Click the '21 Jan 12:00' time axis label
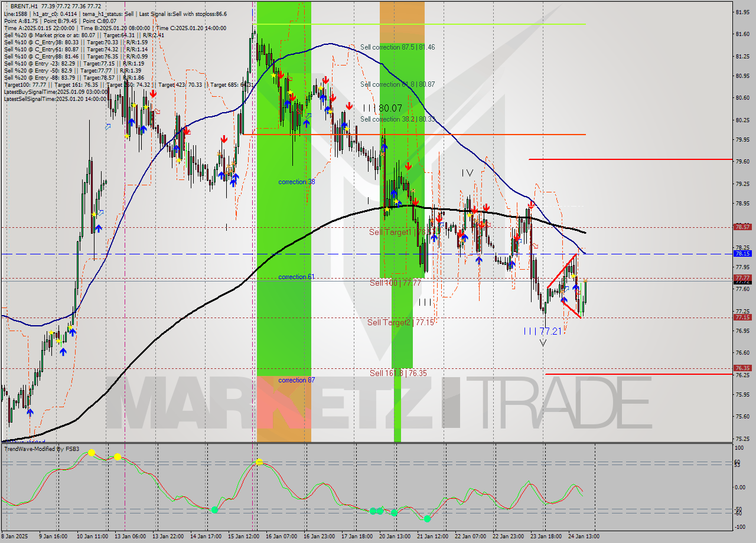756x543 pixels. [433, 537]
